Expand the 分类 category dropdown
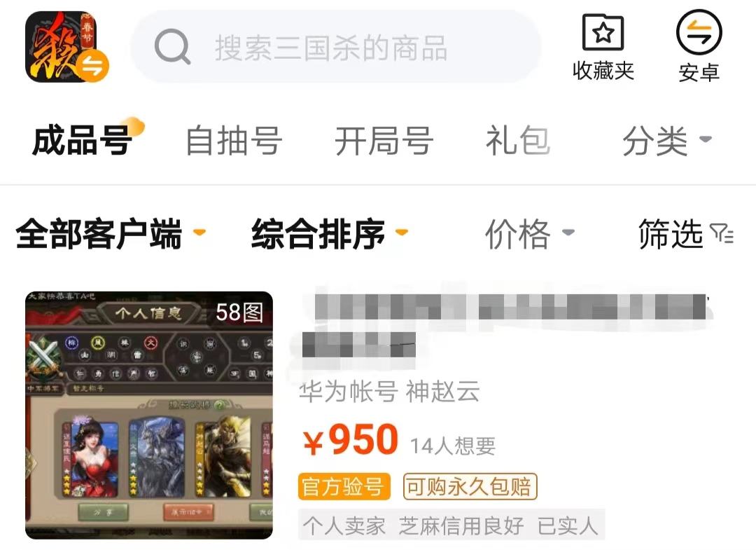 (x=667, y=140)
